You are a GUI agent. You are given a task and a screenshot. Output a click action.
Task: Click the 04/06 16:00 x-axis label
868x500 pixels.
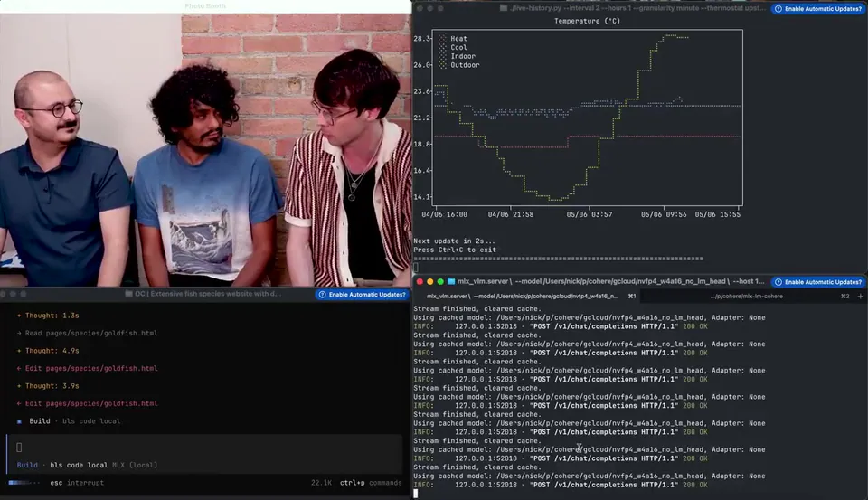click(444, 215)
